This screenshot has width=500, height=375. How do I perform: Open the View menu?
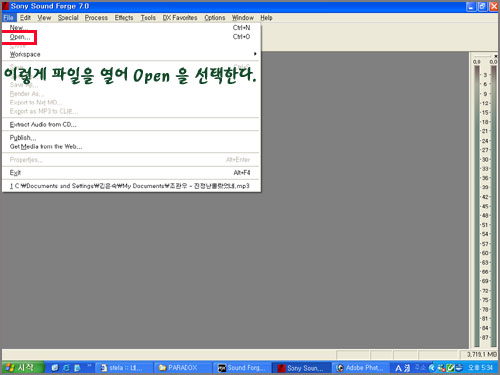coord(44,18)
